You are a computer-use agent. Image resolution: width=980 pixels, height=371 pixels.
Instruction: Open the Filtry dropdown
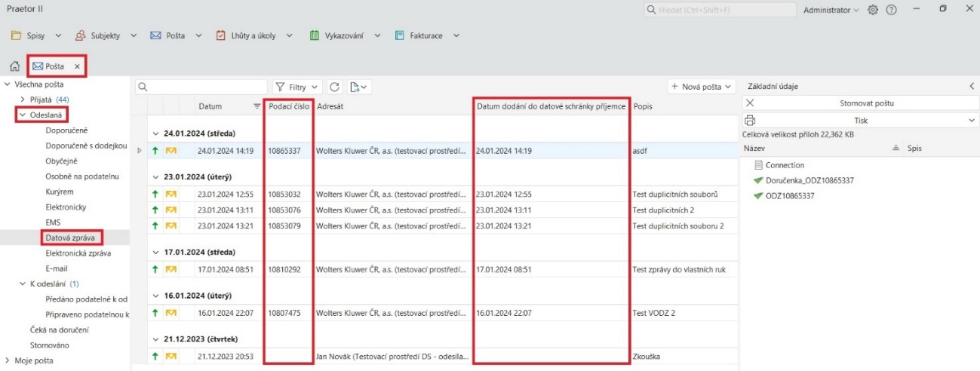tap(297, 87)
